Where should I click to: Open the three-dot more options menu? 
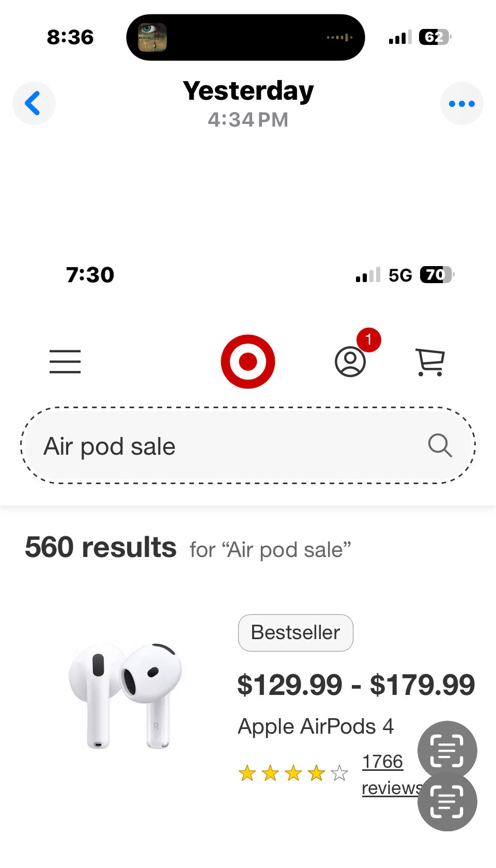(461, 104)
